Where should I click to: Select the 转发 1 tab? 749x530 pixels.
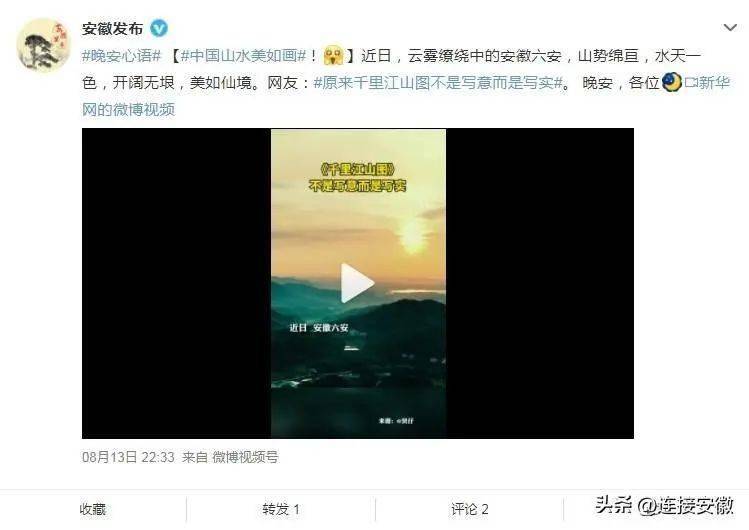[281, 509]
